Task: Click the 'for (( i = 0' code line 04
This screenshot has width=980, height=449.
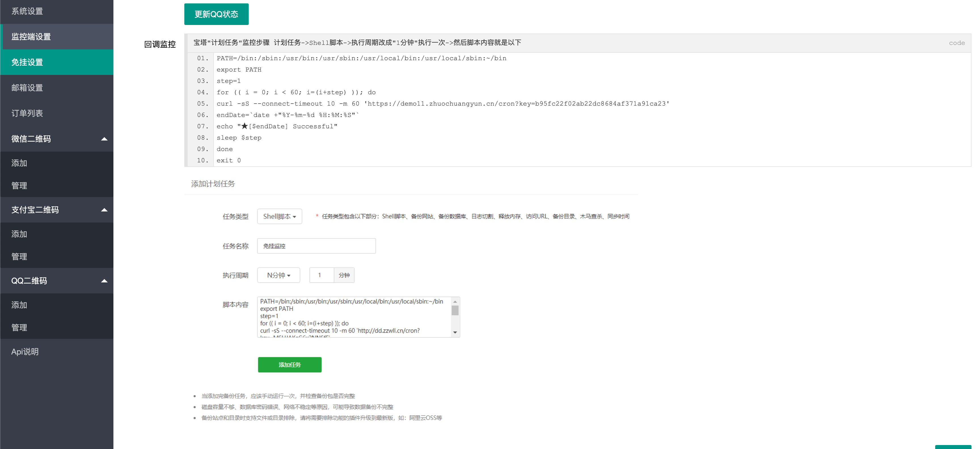Action: [296, 92]
